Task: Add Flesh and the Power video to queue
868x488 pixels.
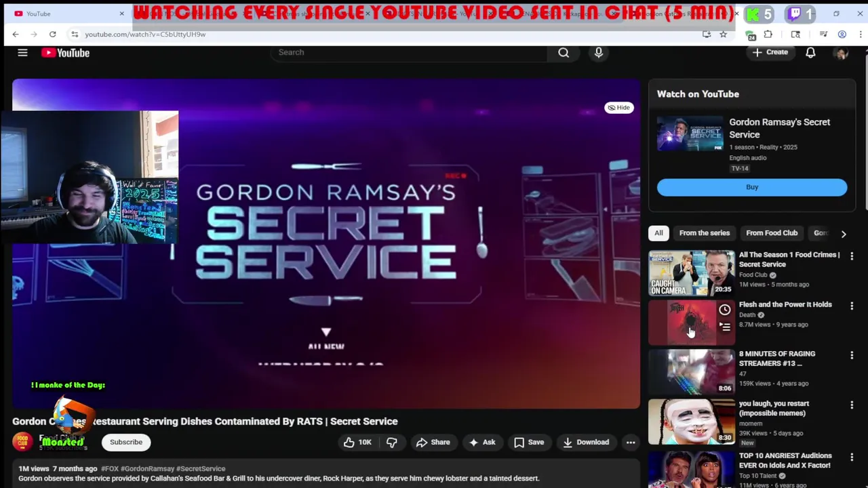Action: tap(724, 327)
